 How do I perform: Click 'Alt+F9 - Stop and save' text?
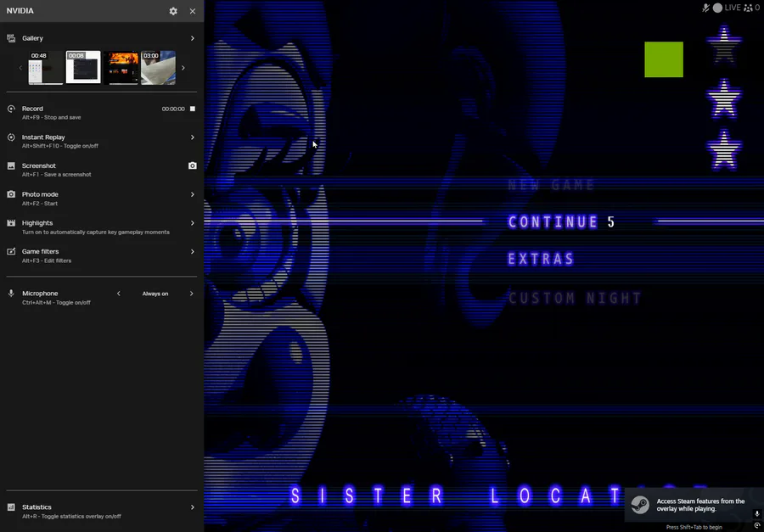click(x=51, y=117)
